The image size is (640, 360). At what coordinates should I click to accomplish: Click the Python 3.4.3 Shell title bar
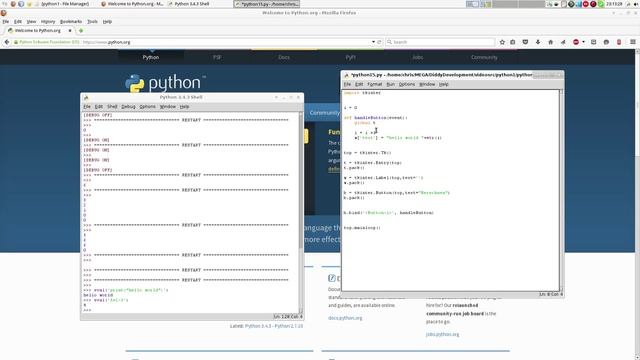pyautogui.click(x=180, y=97)
